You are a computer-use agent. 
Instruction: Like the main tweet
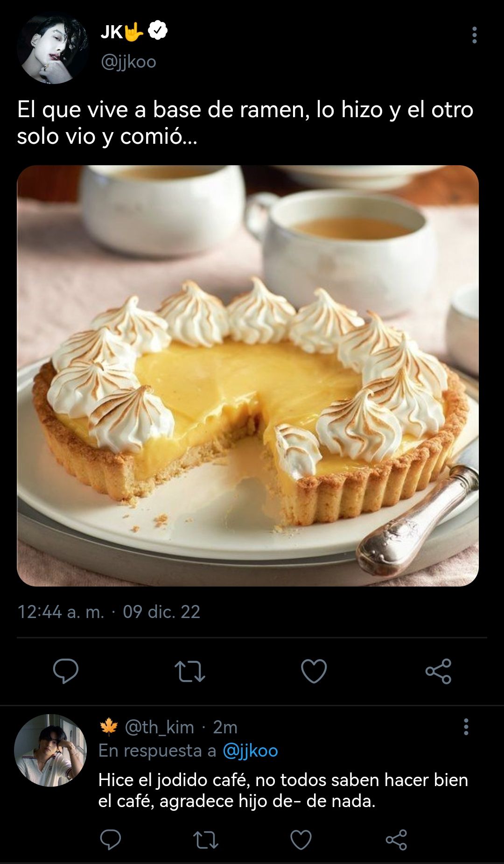[x=314, y=671]
